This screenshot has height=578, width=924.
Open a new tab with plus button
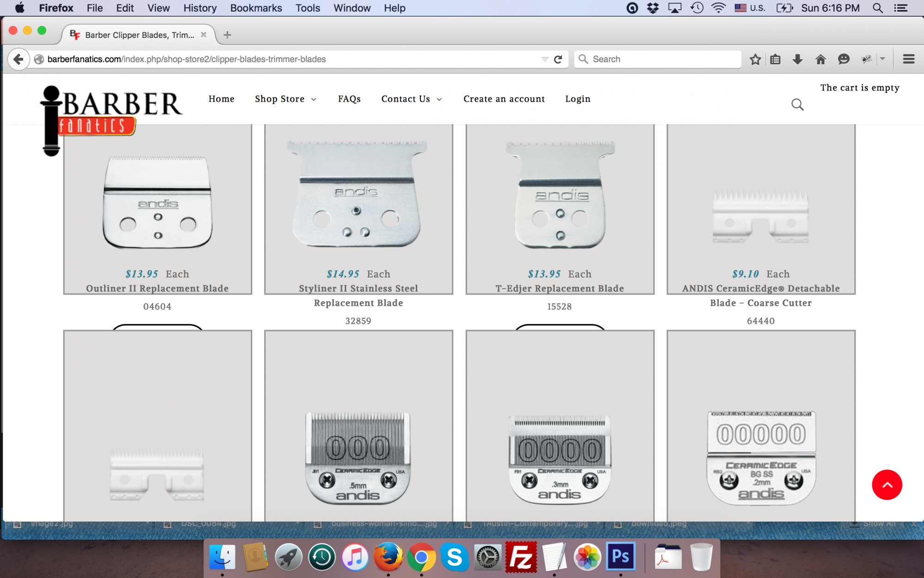(227, 35)
